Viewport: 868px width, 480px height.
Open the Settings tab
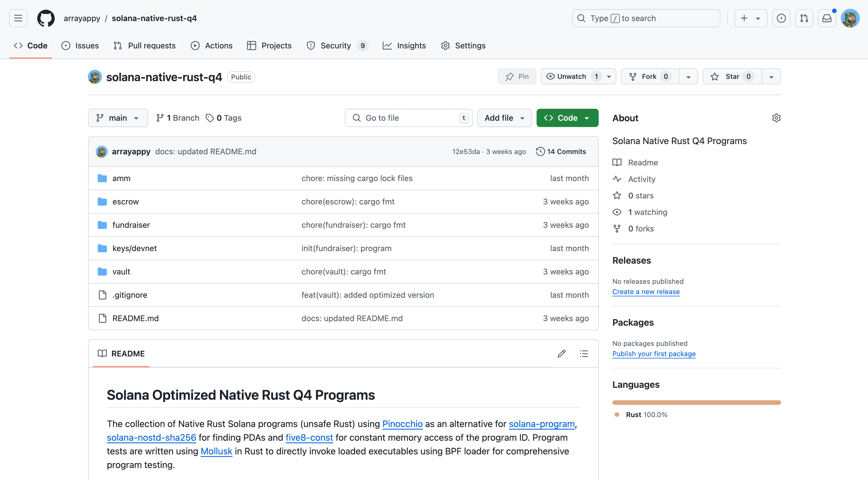coord(463,46)
